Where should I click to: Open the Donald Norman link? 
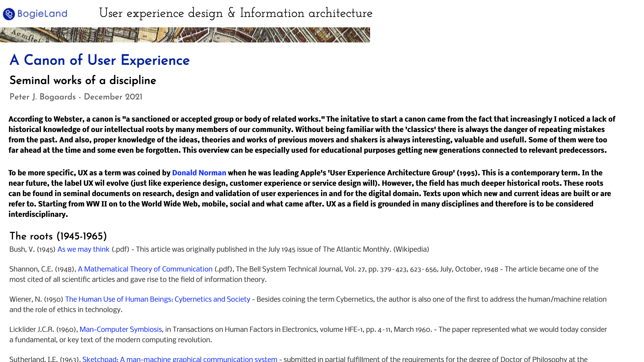click(x=199, y=173)
